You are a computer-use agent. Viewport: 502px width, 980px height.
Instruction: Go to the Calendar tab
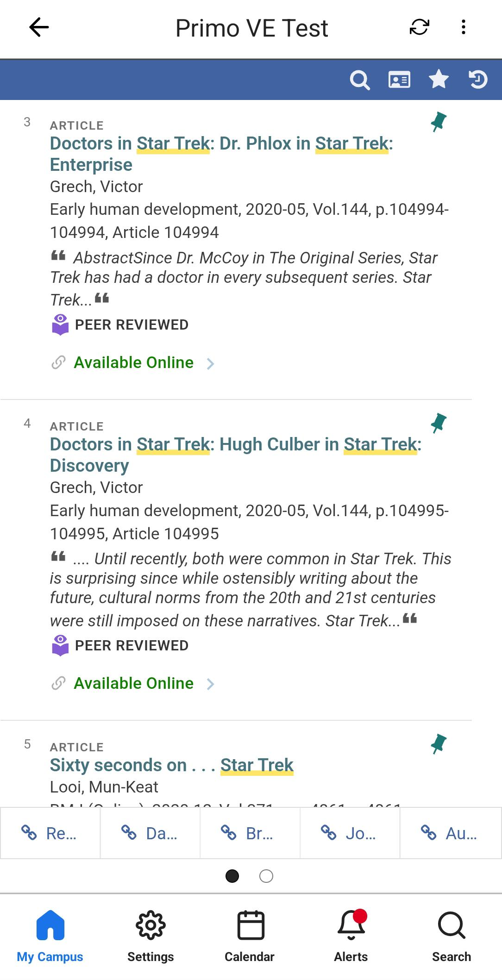[250, 934]
